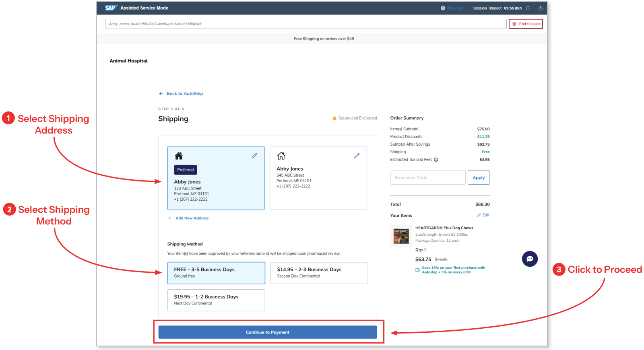
Task: Open the chat bubble widget
Action: pyautogui.click(x=530, y=259)
